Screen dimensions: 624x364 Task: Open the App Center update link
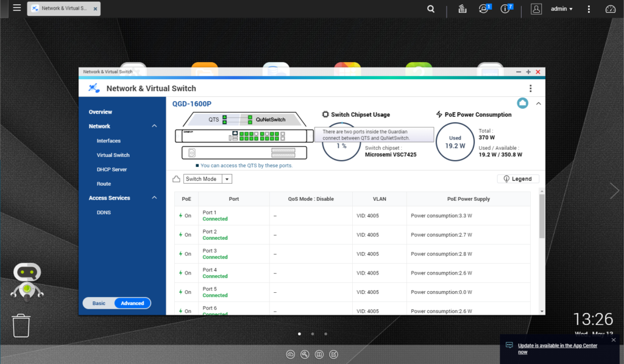click(557, 349)
